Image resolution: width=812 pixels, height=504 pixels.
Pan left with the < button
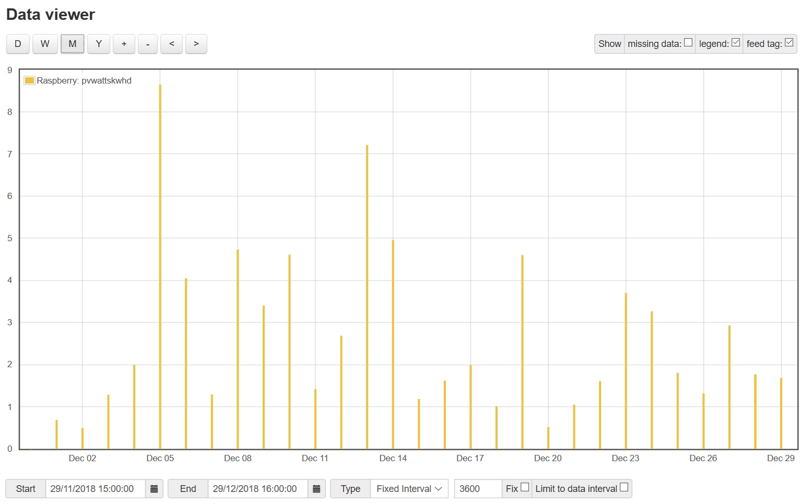171,44
